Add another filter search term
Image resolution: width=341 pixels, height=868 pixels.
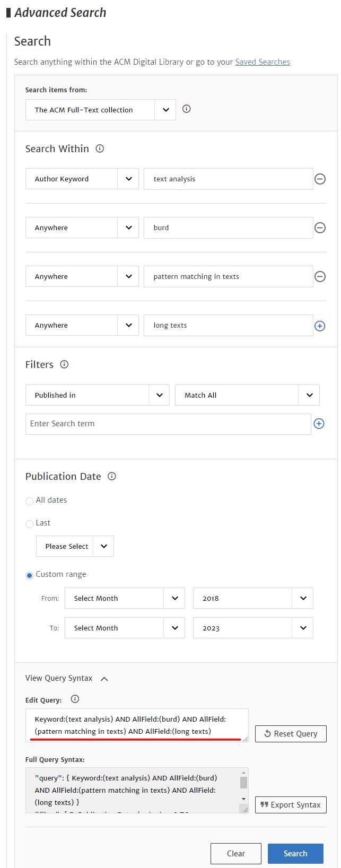(x=319, y=424)
